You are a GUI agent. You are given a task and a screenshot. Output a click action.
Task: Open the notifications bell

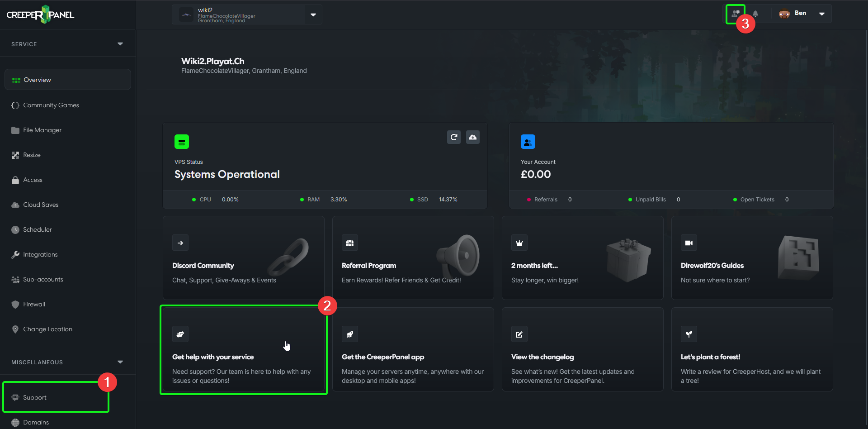(755, 14)
